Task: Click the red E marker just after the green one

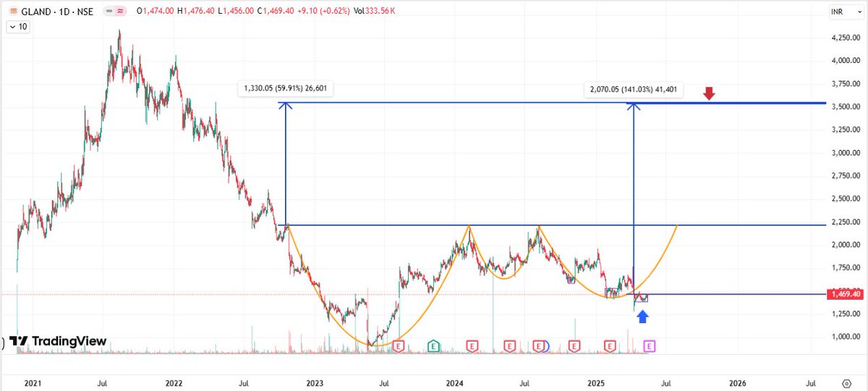Action: coord(472,346)
